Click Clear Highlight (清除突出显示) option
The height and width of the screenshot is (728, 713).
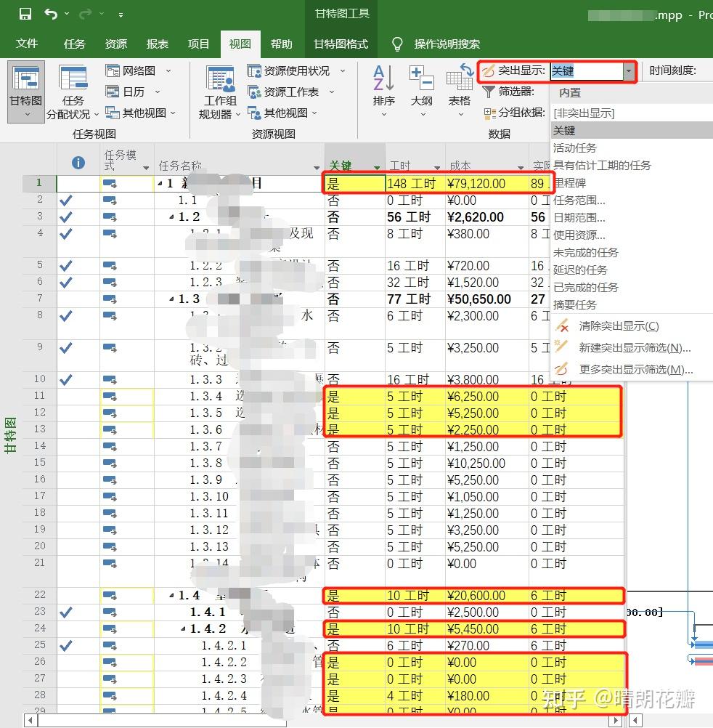[619, 326]
